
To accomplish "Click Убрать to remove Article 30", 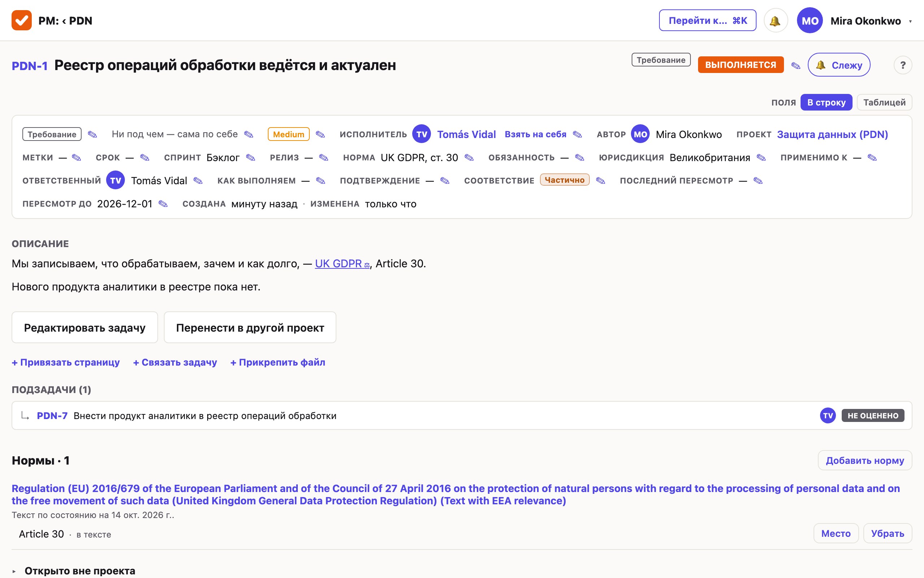I will coord(887,533).
